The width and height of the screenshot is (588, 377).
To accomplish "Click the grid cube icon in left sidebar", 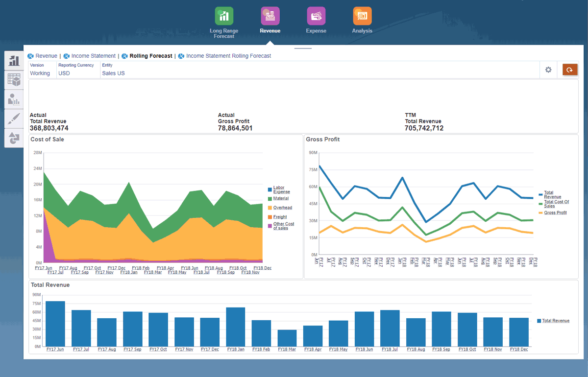I will click(x=14, y=80).
